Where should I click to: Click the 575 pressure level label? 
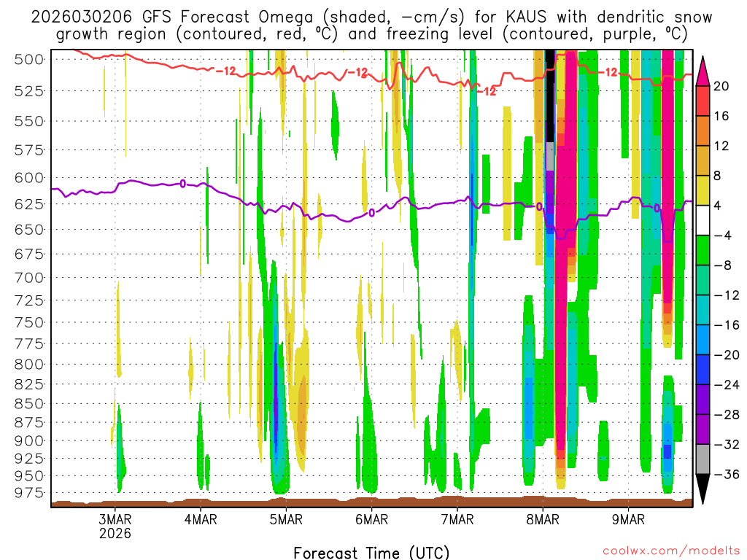pos(28,150)
